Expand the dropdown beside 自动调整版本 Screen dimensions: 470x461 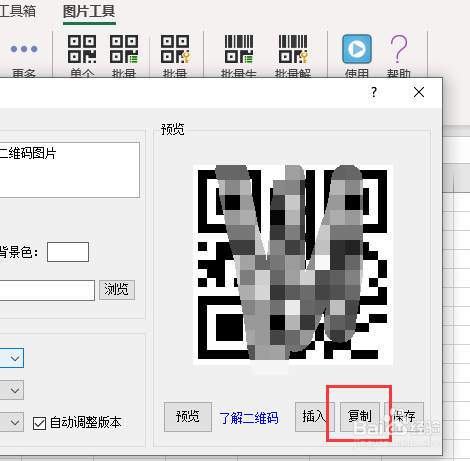(x=12, y=422)
